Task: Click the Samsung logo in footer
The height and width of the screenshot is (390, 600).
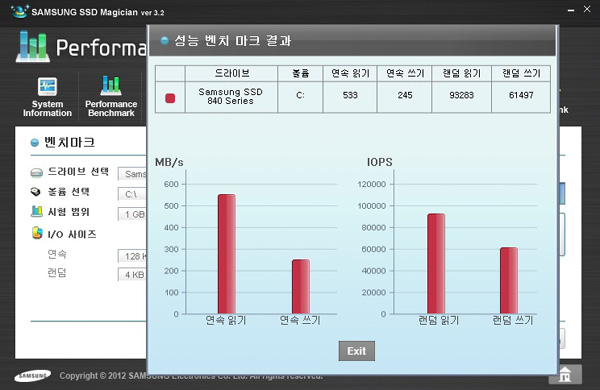Action: tap(33, 376)
